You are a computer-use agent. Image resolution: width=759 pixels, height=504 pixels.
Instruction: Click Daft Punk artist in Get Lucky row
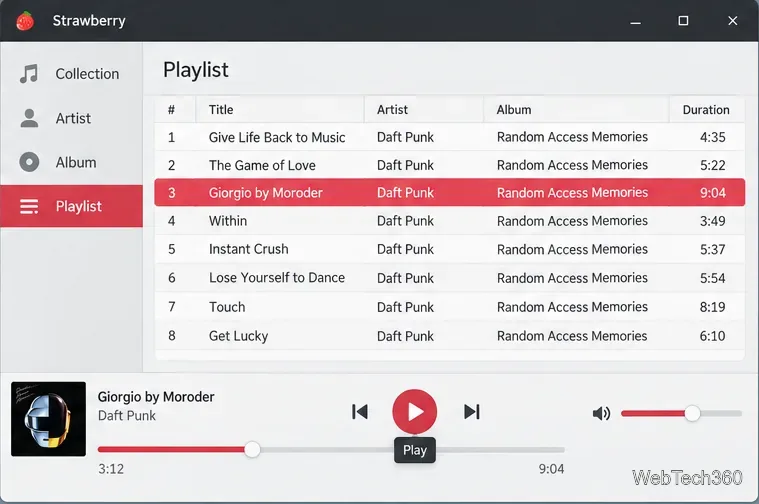(405, 336)
